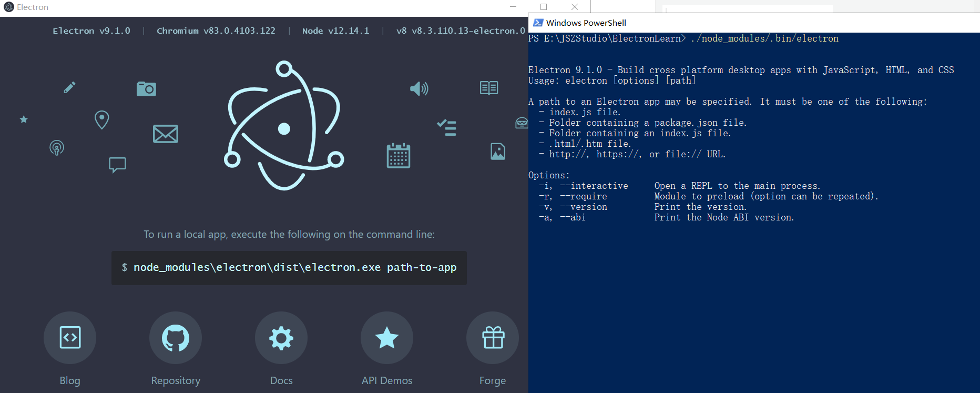The image size is (980, 393).
Task: Click 'Usage: electron [options] [path]' line
Action: [612, 80]
